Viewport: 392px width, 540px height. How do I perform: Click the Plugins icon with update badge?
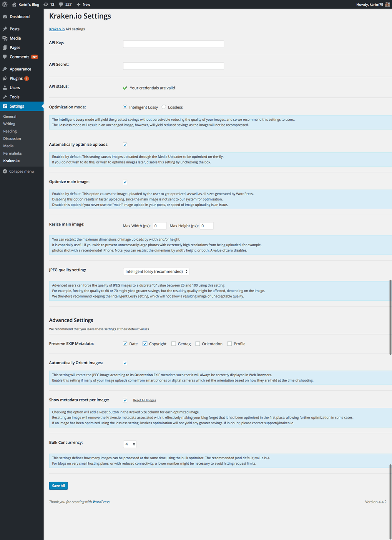click(5, 78)
